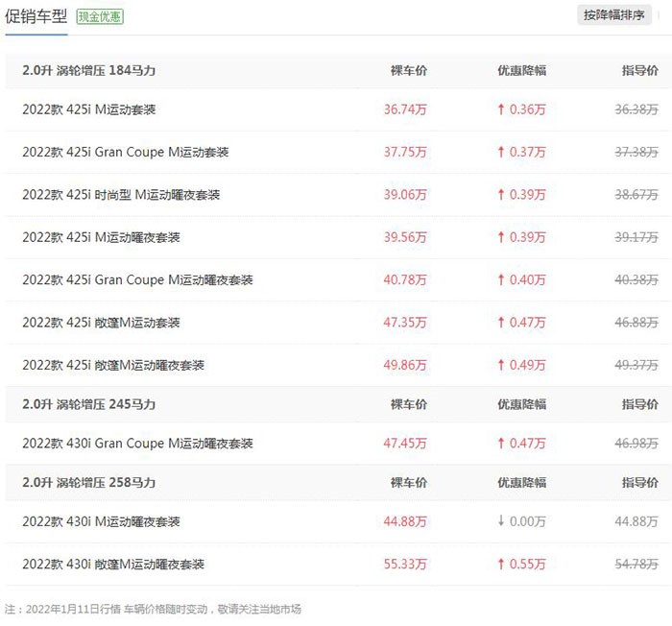Click the 0.49万 discount value
672x626 pixels.
coord(528,365)
